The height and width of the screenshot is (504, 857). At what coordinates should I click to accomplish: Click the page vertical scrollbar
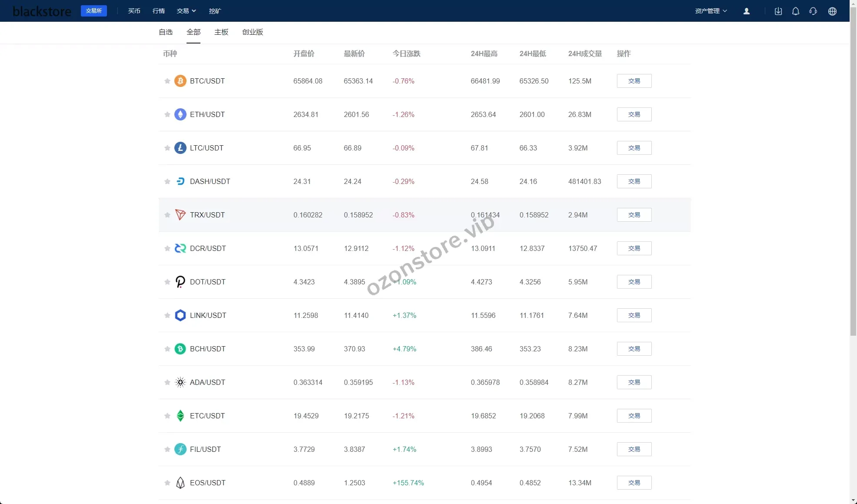pyautogui.click(x=853, y=174)
